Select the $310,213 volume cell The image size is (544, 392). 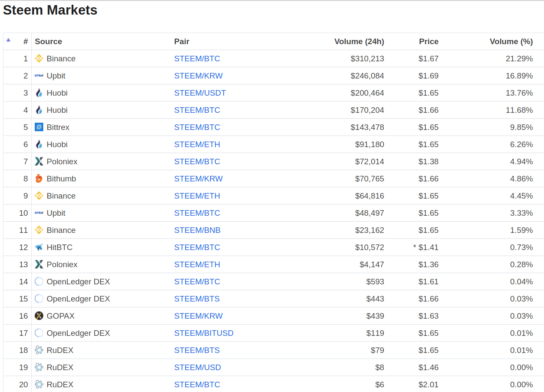coord(367,59)
